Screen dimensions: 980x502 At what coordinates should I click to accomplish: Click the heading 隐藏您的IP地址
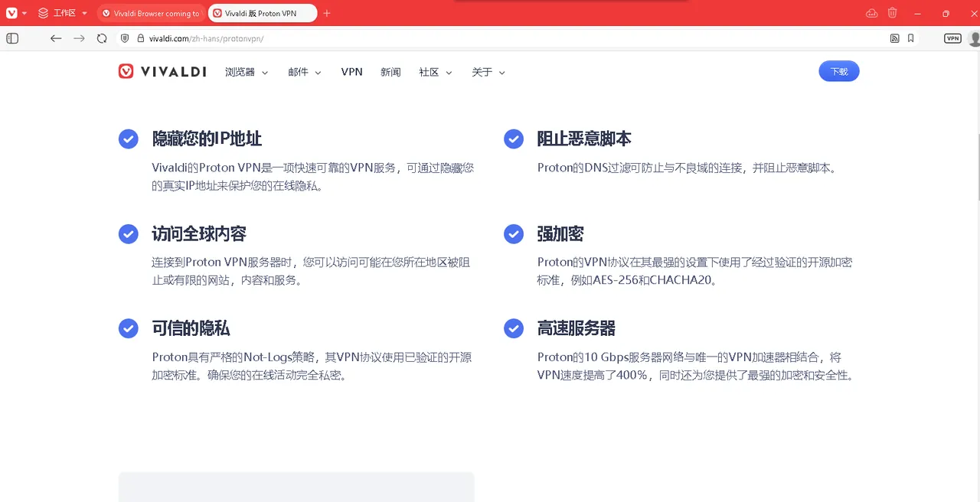coord(207,139)
